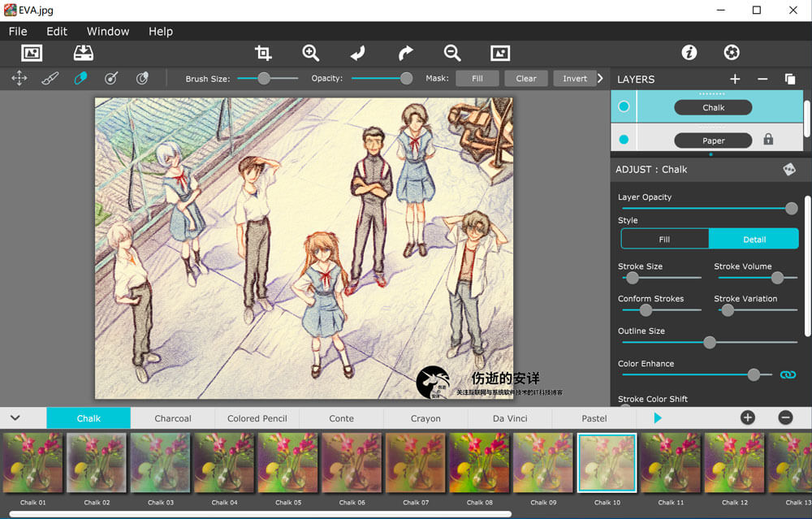The width and height of the screenshot is (812, 519).
Task: Toggle Chalk layer visibility dot
Action: coord(624,106)
